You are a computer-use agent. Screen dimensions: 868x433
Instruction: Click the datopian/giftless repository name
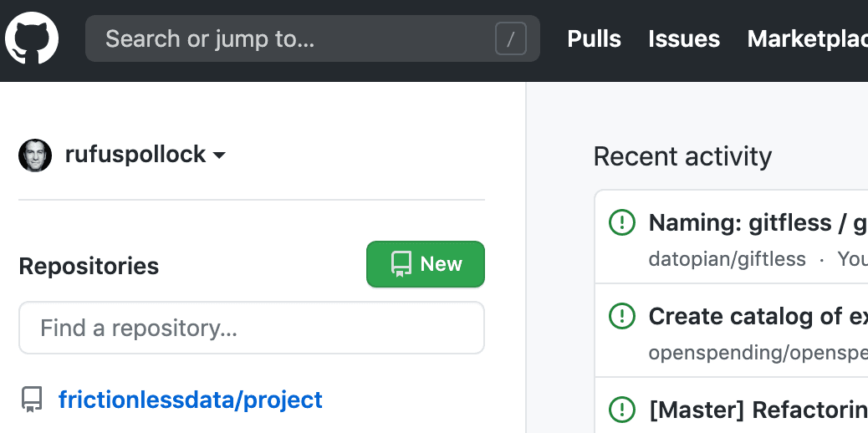click(x=727, y=259)
